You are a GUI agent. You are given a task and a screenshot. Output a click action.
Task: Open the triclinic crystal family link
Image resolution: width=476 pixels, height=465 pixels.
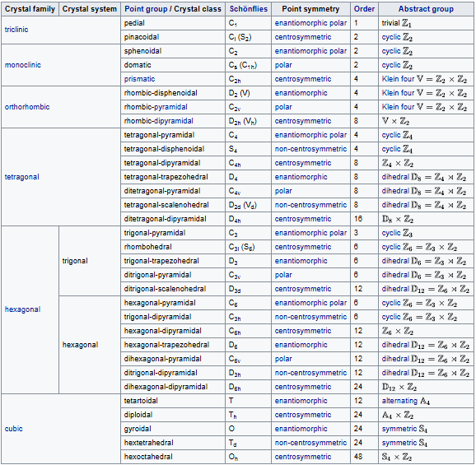(16, 30)
